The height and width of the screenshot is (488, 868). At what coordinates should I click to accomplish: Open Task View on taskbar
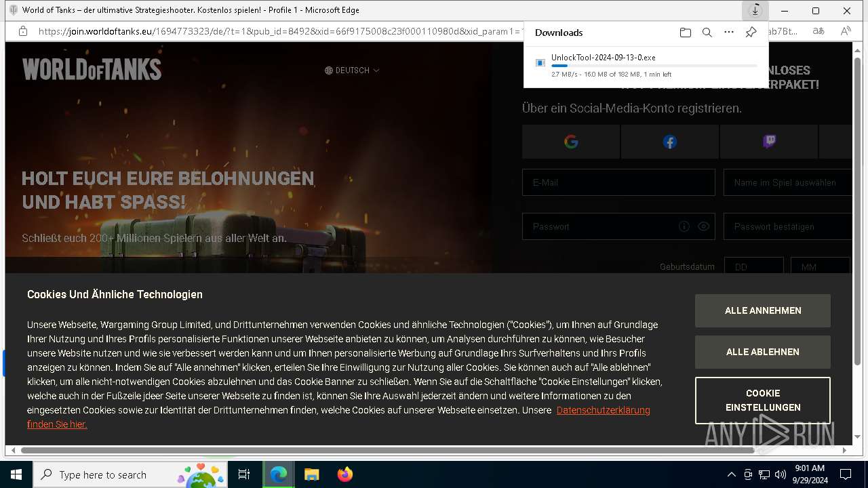[244, 474]
